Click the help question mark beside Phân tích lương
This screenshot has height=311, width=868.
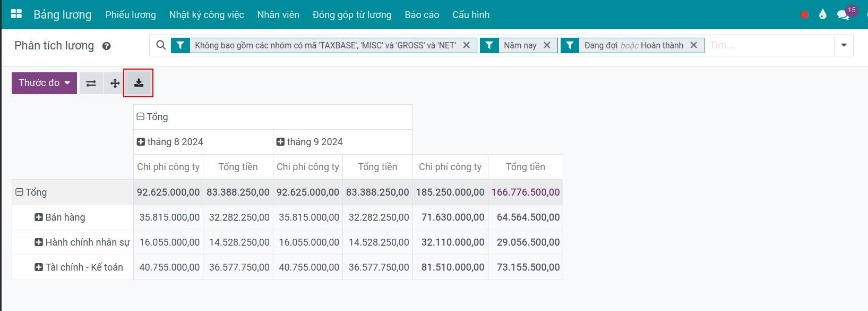tap(106, 46)
